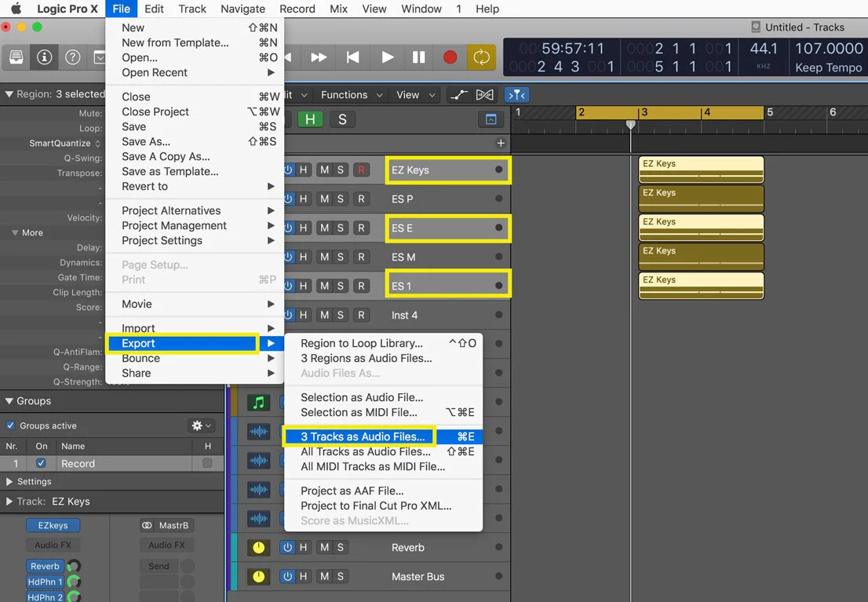Screen dimensions: 868x602
Task: Mute the EZ Keys track
Action: tap(324, 170)
